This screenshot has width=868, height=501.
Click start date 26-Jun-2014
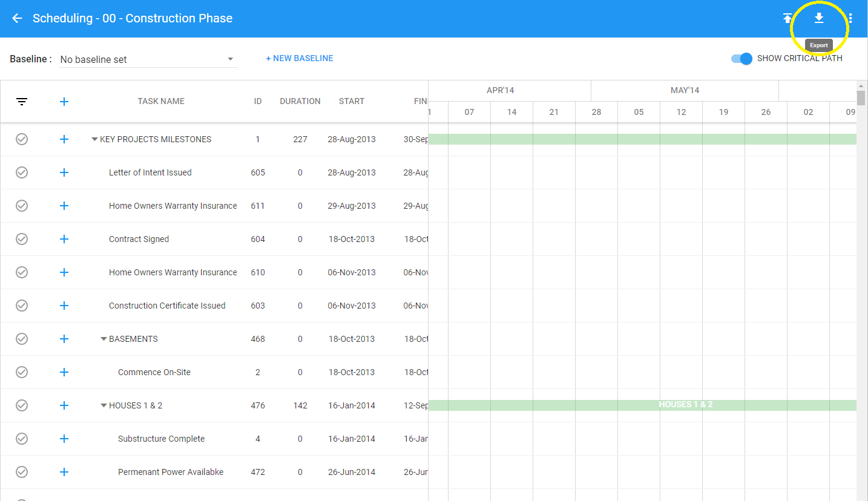(352, 472)
